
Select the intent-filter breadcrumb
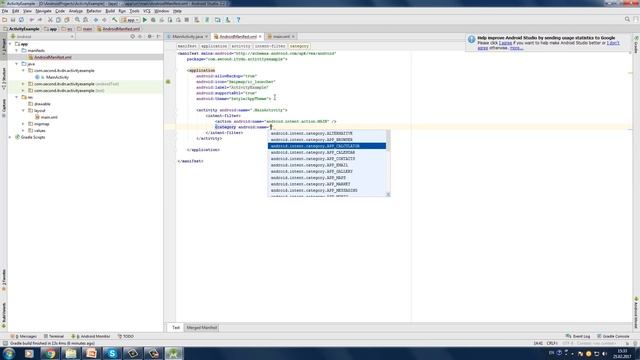tap(270, 46)
